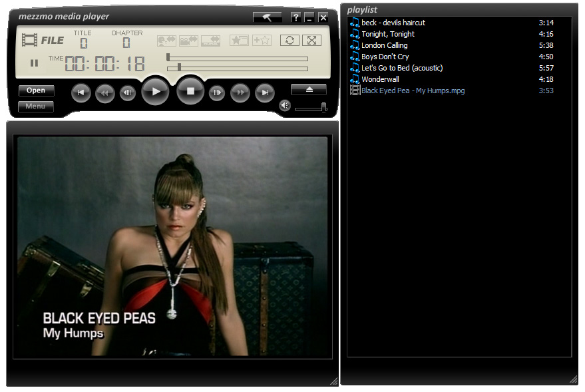Image resolution: width=585 pixels, height=392 pixels.
Task: Click the 3:53 duration in the playlist
Action: [x=546, y=91]
